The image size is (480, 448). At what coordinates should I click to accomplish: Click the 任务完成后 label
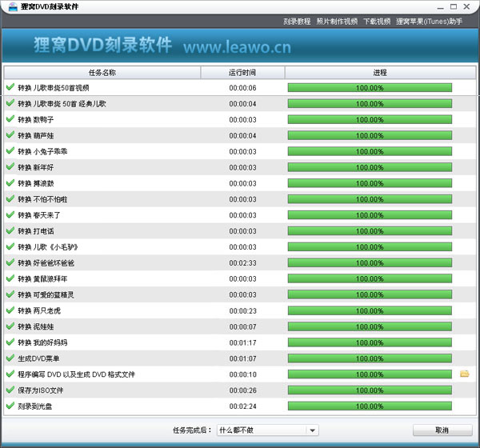192,430
